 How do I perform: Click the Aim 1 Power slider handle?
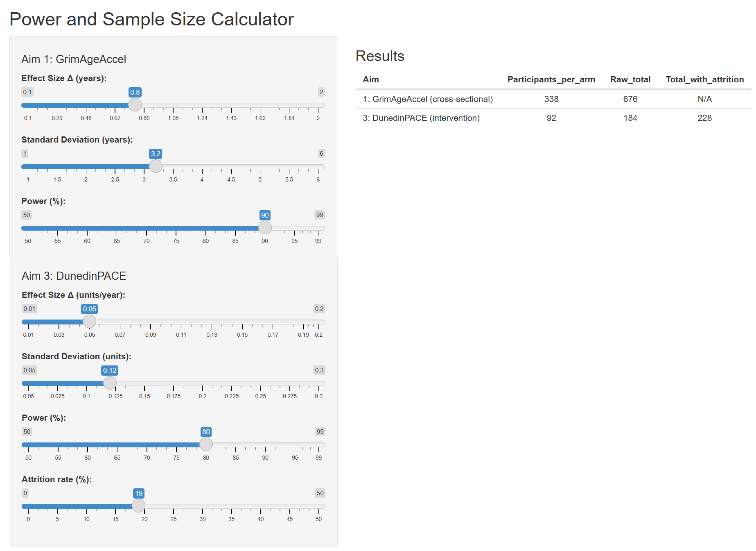[x=265, y=228]
